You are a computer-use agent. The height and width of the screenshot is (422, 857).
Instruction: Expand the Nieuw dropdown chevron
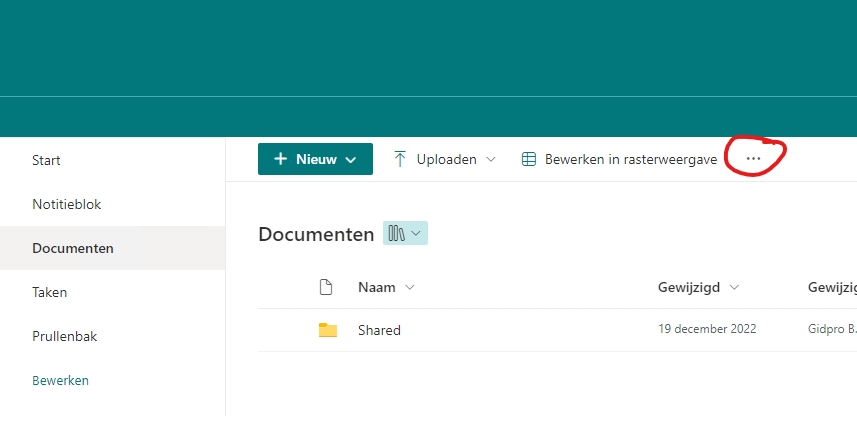pyautogui.click(x=351, y=159)
